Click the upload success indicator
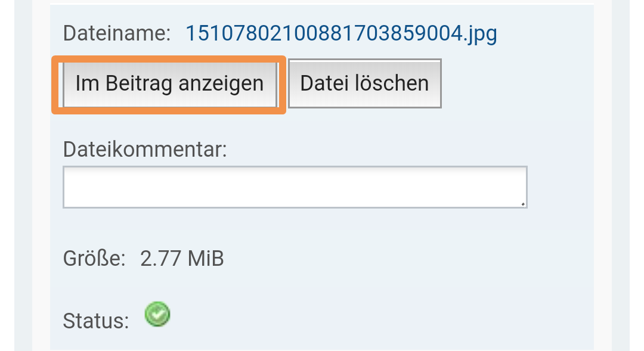Screen dimensions: 644x351 coord(157,314)
